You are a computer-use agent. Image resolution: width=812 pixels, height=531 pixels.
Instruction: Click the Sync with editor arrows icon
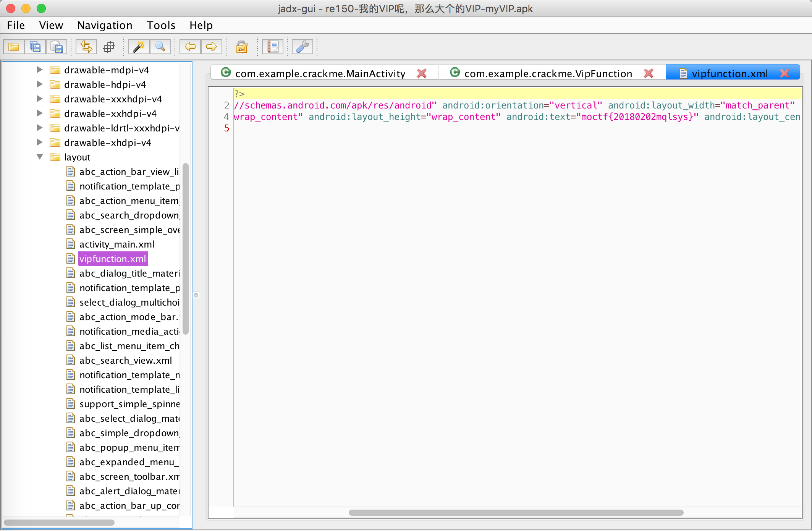86,47
